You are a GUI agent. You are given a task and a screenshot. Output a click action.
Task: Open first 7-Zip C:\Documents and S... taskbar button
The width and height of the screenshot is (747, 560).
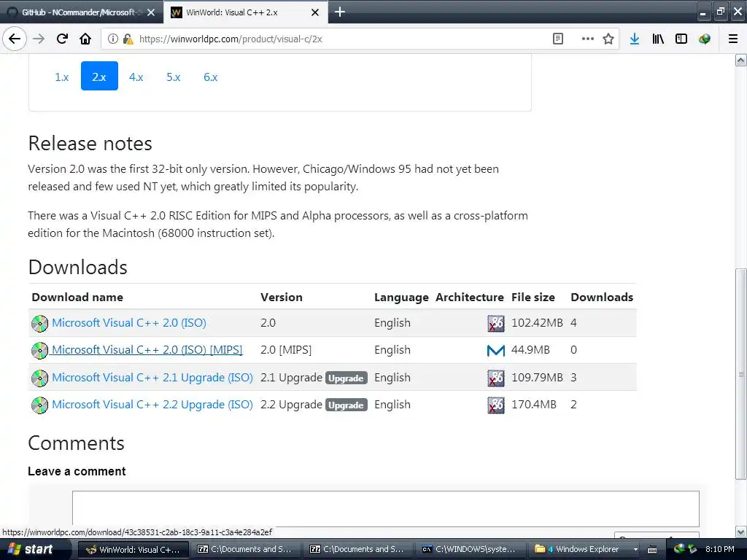(245, 550)
